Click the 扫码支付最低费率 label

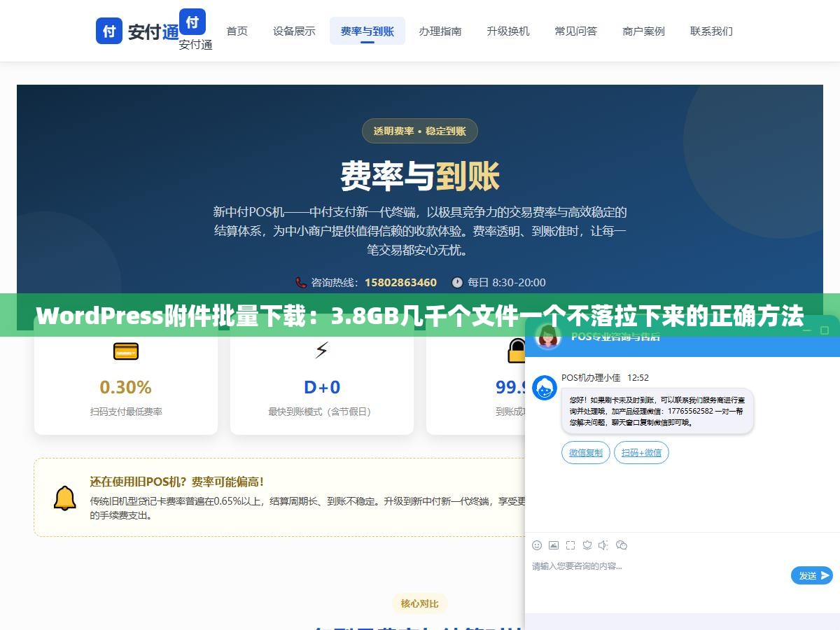[126, 412]
